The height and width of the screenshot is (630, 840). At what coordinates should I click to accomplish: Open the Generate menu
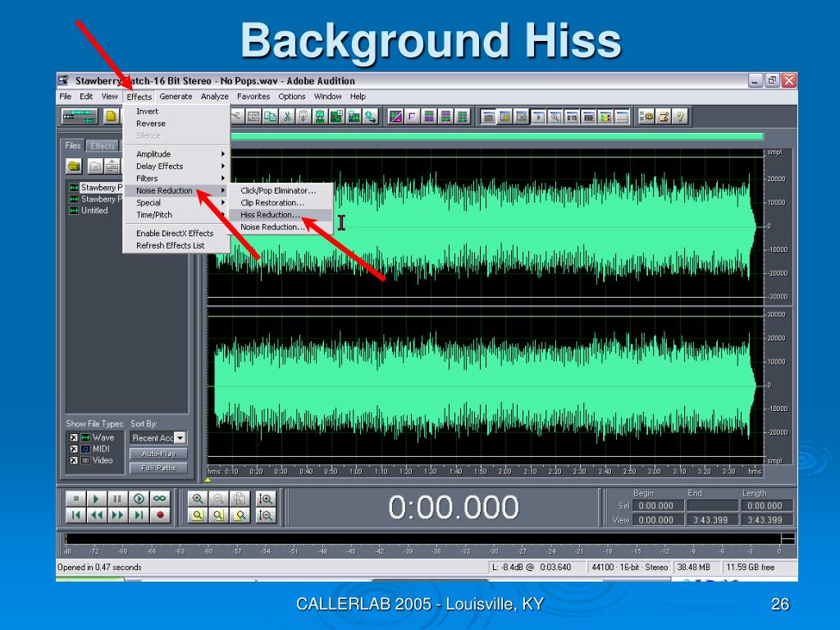coord(176,97)
